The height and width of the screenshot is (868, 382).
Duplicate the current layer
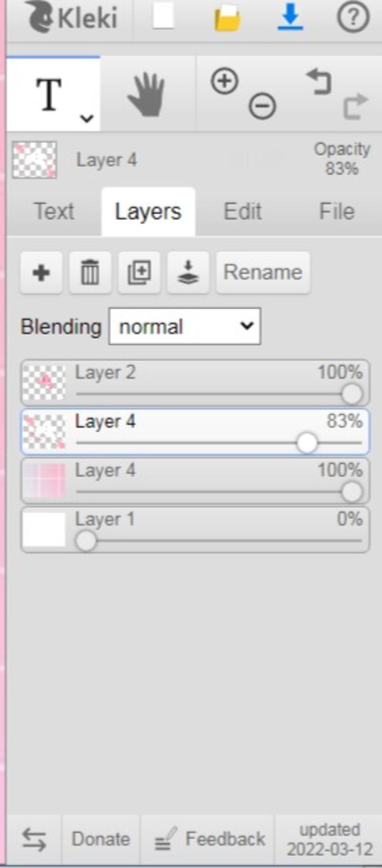click(x=139, y=273)
